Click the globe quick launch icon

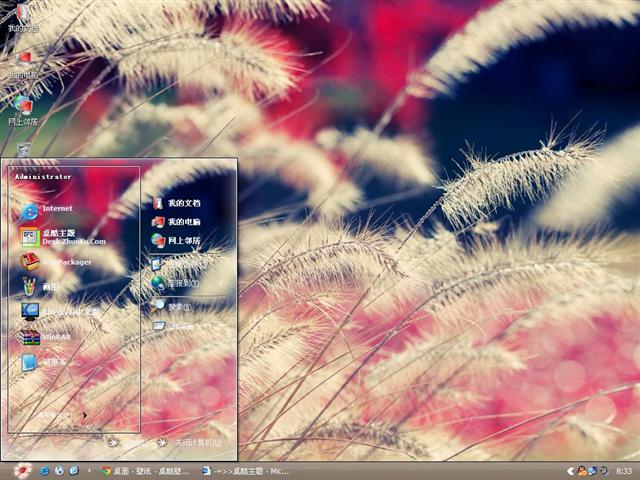[x=59, y=471]
